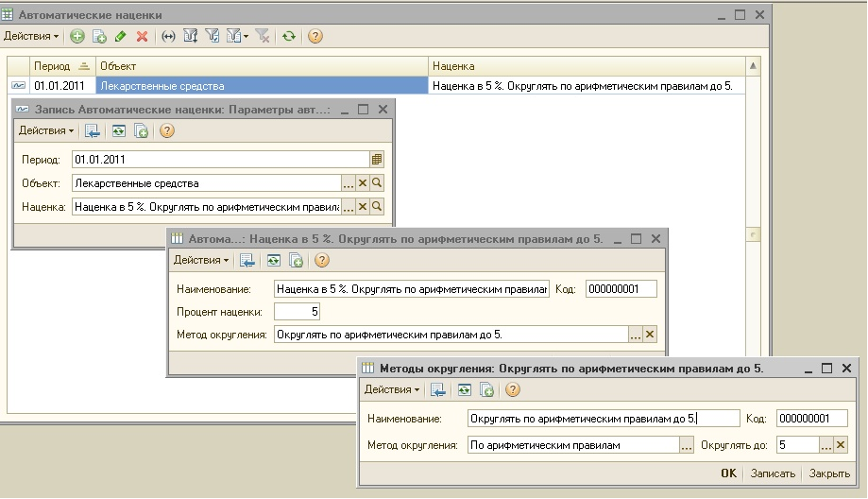Screen dimensions: 868x499
Task: Click the pencil Edit record icon
Action: (120, 37)
